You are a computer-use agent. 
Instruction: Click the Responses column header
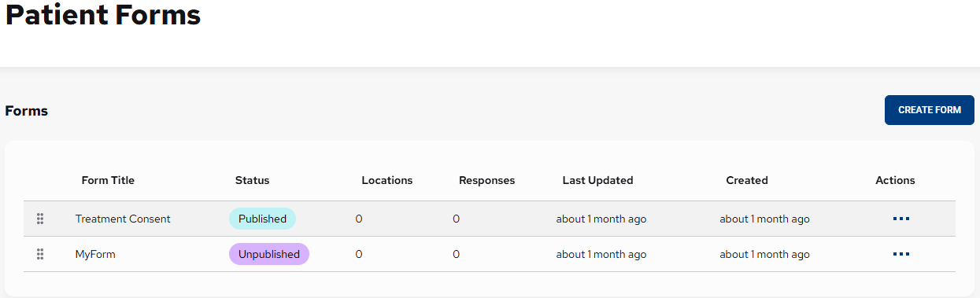coord(486,180)
